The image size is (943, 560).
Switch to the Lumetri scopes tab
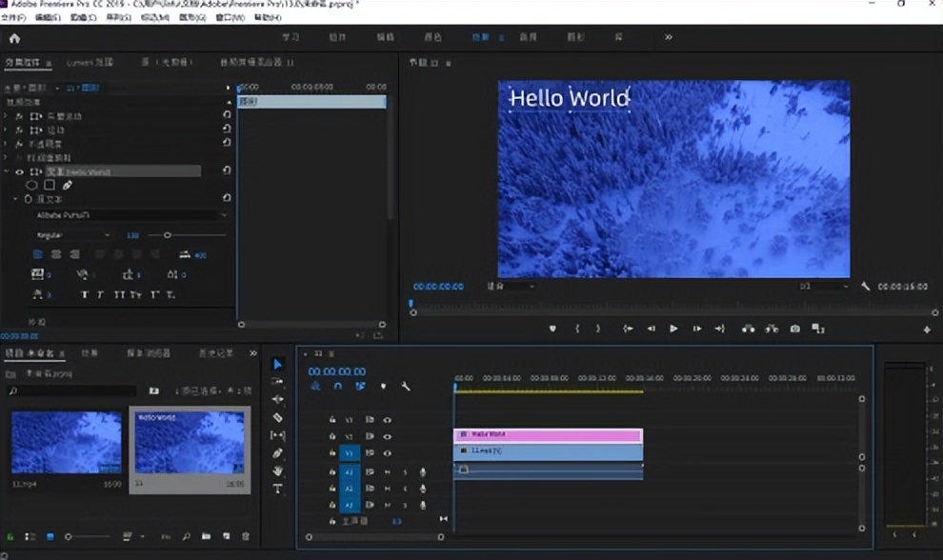pos(90,63)
